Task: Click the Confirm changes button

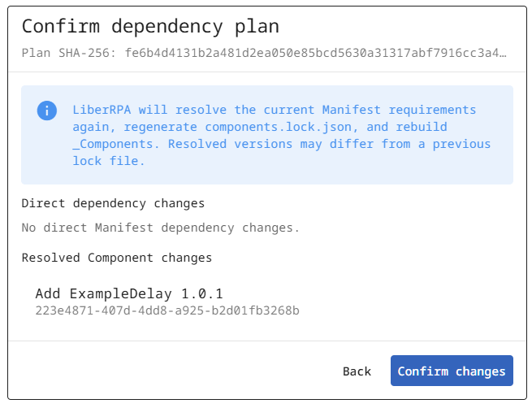Action: click(452, 371)
